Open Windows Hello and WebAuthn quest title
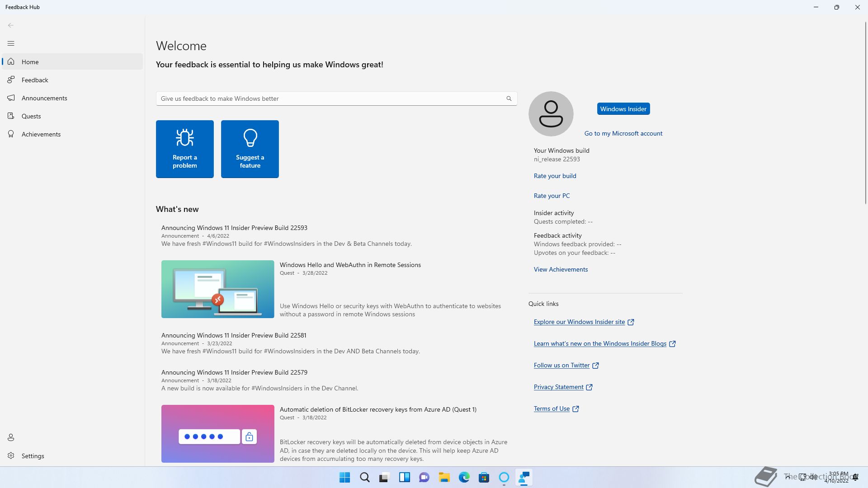The height and width of the screenshot is (488, 868). point(350,265)
